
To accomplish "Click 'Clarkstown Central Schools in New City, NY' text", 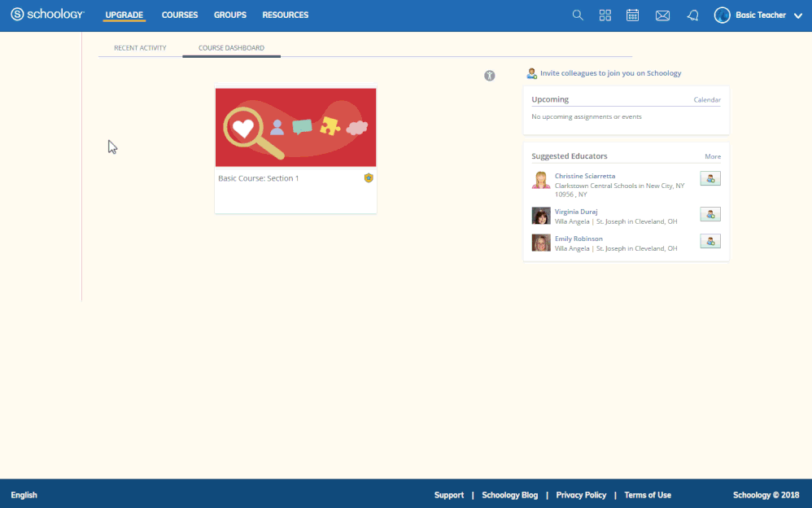I will pos(619,186).
